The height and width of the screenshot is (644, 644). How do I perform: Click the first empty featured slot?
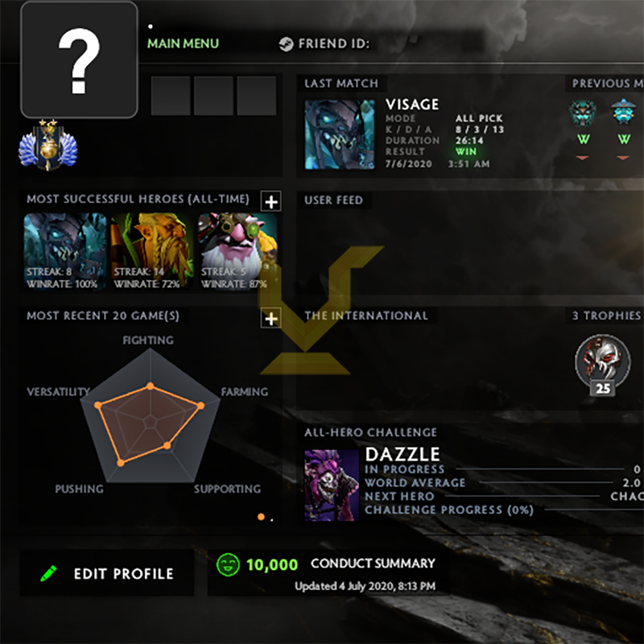(171, 96)
